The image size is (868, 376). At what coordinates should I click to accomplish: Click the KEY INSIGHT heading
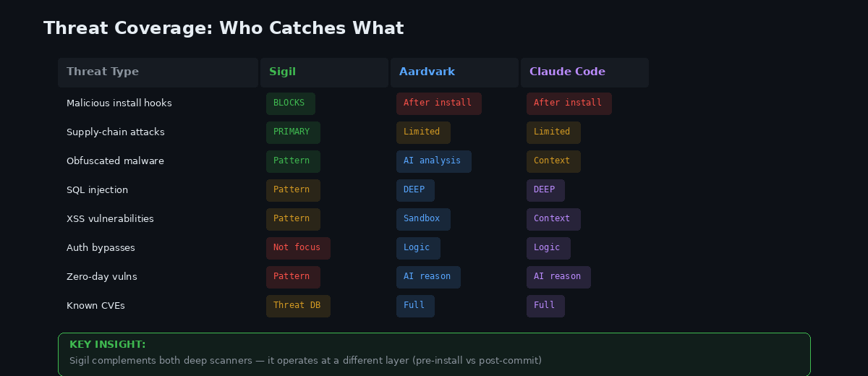(107, 345)
